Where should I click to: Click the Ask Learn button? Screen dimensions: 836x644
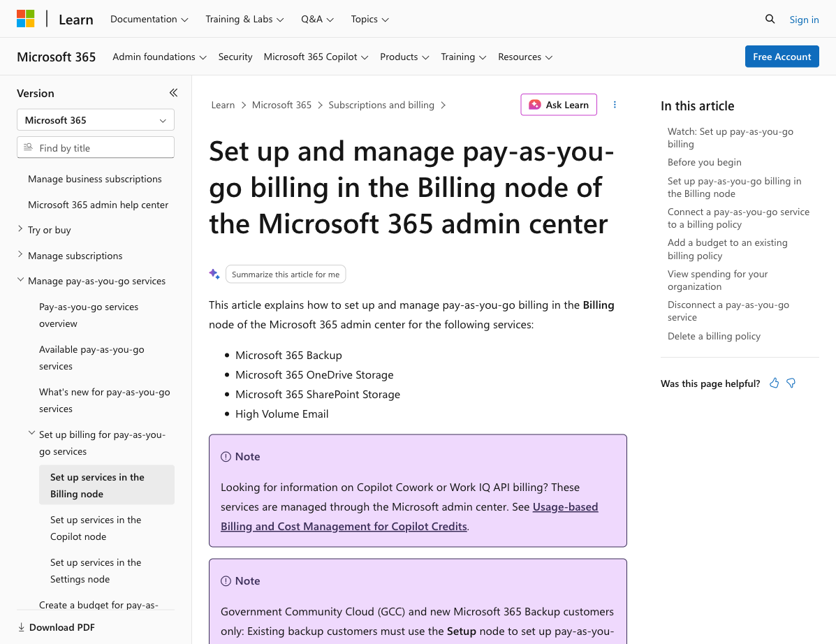[x=558, y=105]
